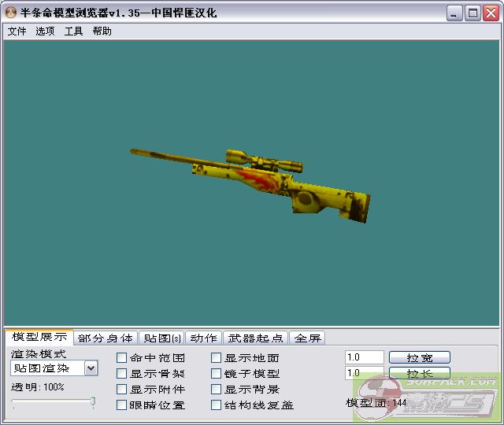Switch to the 动作 tab
The width and height of the screenshot is (504, 425).
point(203,338)
